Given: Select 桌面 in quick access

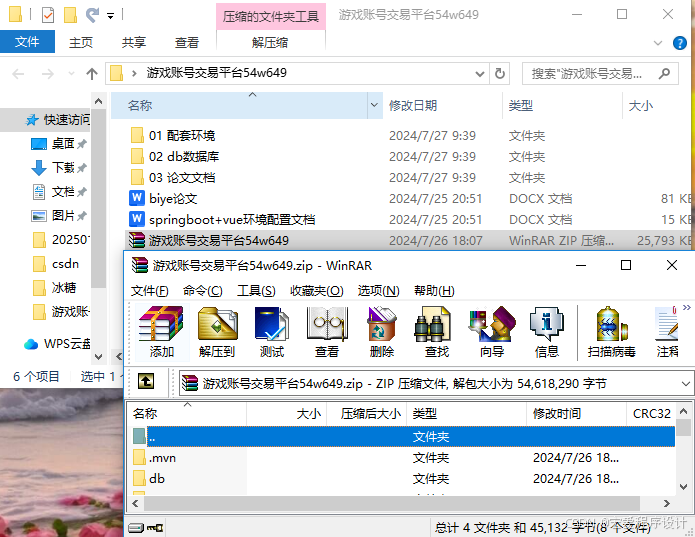Looking at the screenshot, I should 59,144.
